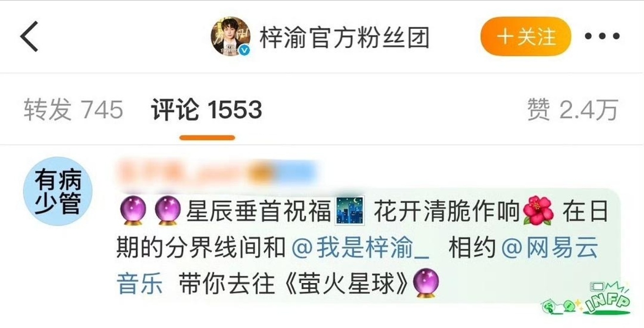The width and height of the screenshot is (644, 328).
Task: Tap the 梓渝官方粉丝团 profile avatar
Action: click(230, 36)
